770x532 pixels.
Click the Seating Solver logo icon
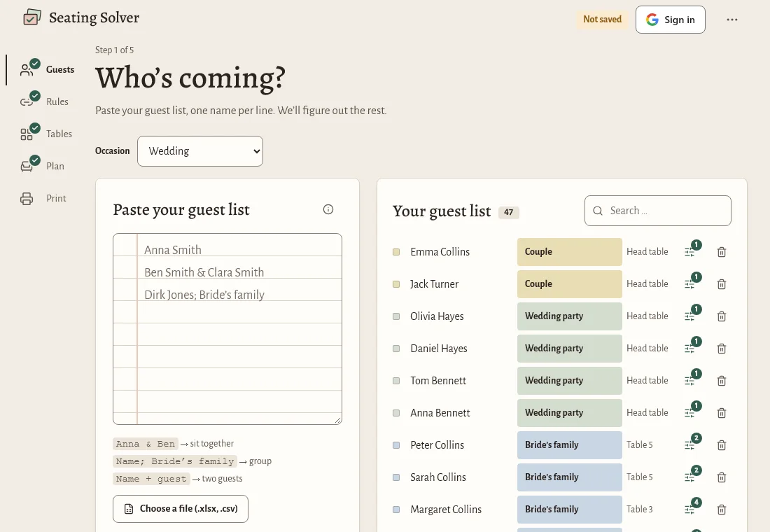[32, 17]
